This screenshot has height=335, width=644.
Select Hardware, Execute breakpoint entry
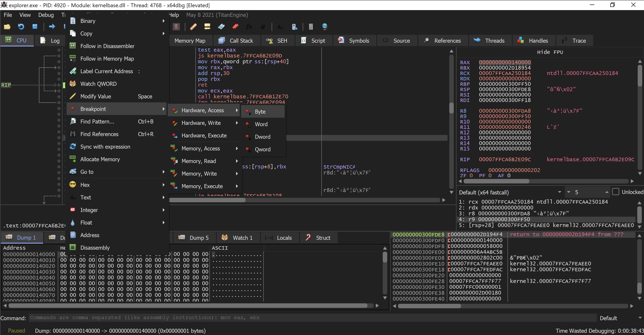[x=204, y=135]
